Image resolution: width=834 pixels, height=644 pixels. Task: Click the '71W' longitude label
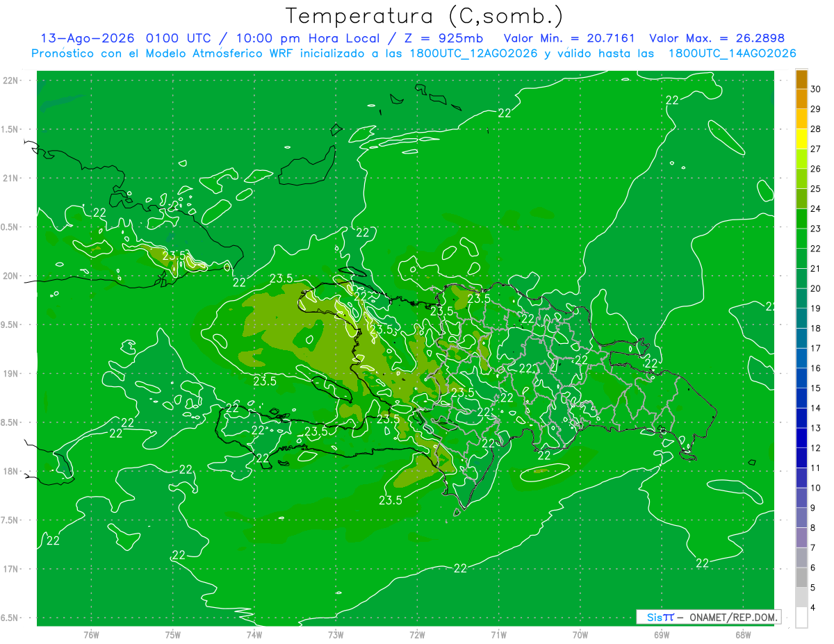498,635
